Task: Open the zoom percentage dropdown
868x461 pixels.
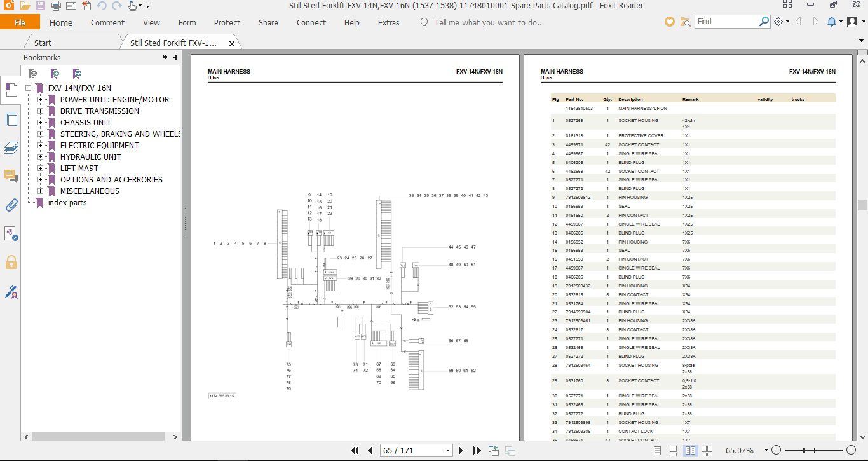Action: click(766, 451)
